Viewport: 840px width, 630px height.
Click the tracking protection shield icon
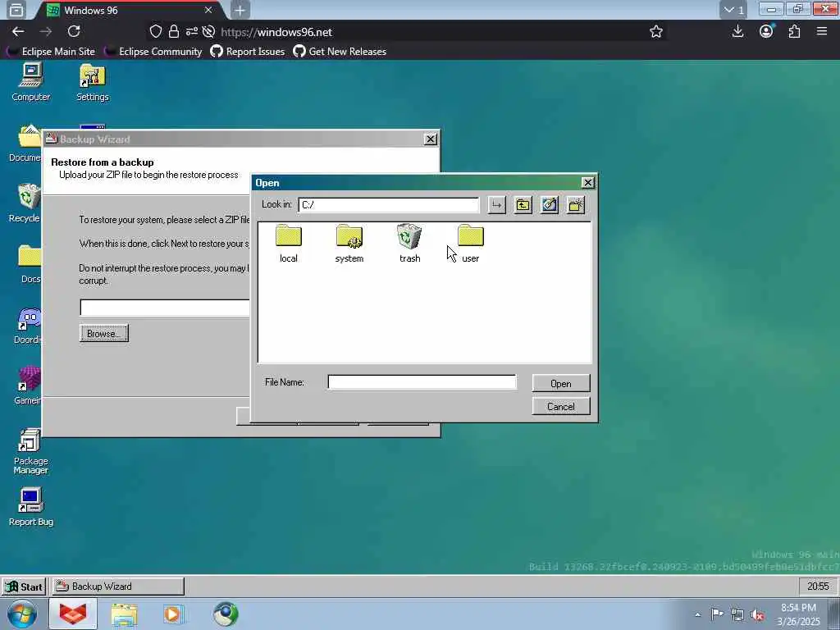(x=155, y=32)
